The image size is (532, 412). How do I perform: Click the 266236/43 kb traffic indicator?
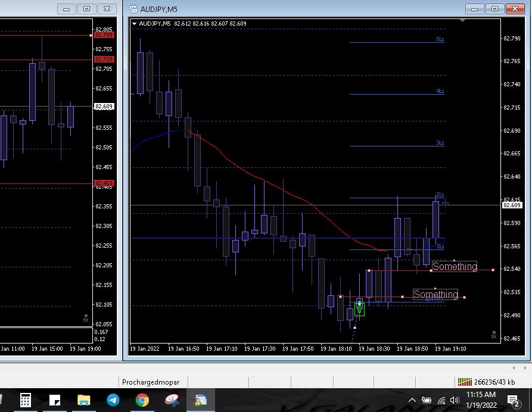[494, 382]
